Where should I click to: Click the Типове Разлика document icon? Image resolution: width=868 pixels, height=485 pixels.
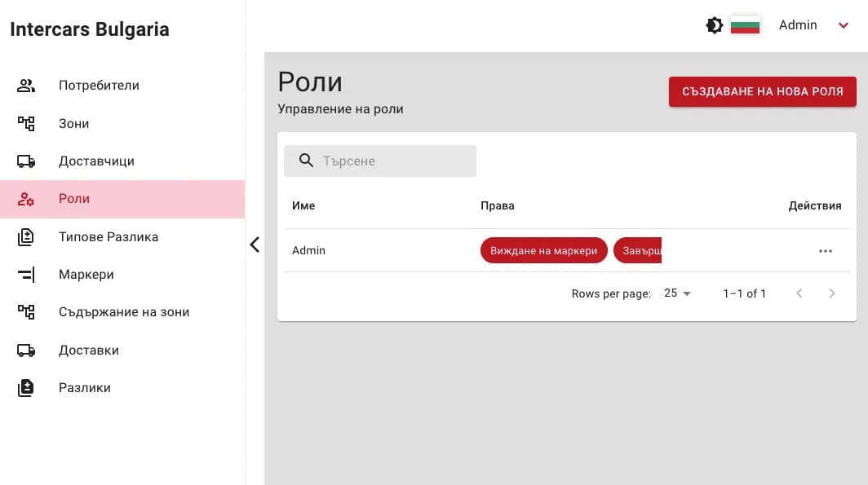click(26, 236)
